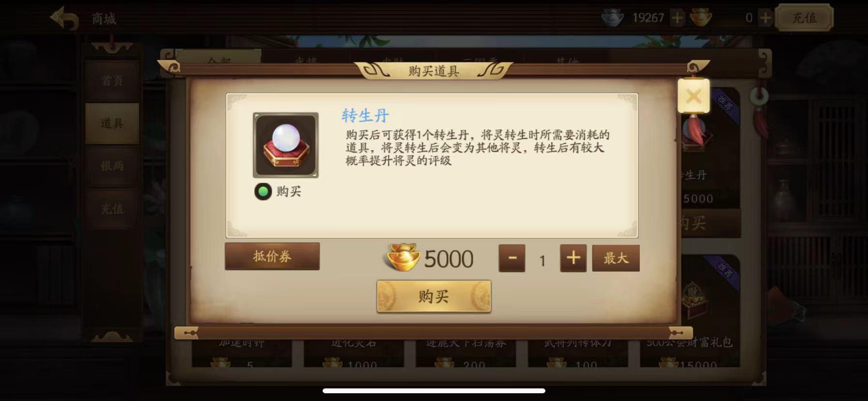Click the quantity number field

pyautogui.click(x=542, y=261)
